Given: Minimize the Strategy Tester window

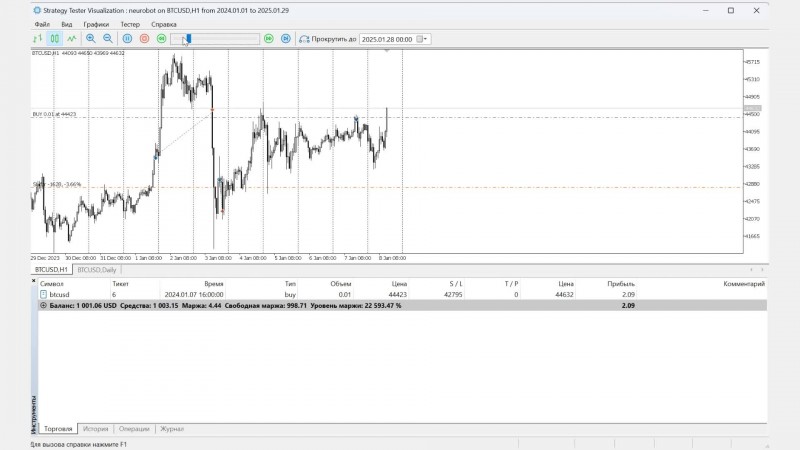Looking at the screenshot, I should point(706,10).
